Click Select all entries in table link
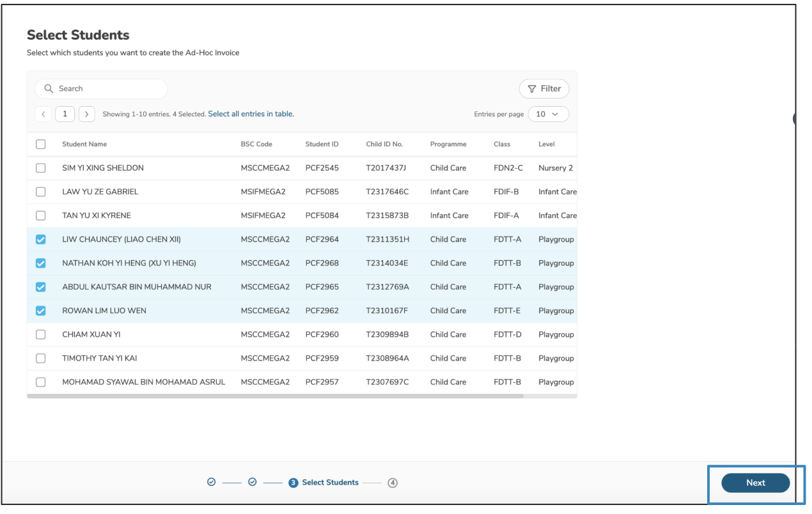This screenshot has width=812, height=514. coord(251,114)
